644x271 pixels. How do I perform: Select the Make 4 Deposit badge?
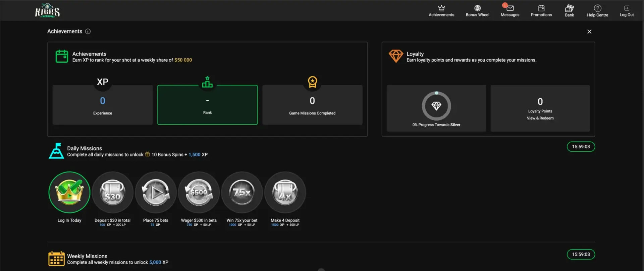[285, 192]
